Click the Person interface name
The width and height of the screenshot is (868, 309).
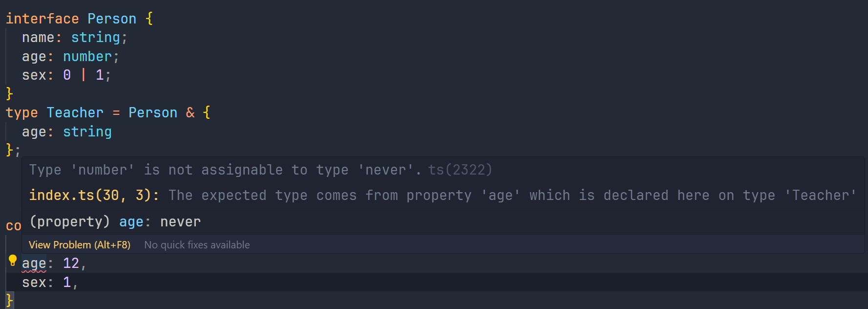(112, 19)
